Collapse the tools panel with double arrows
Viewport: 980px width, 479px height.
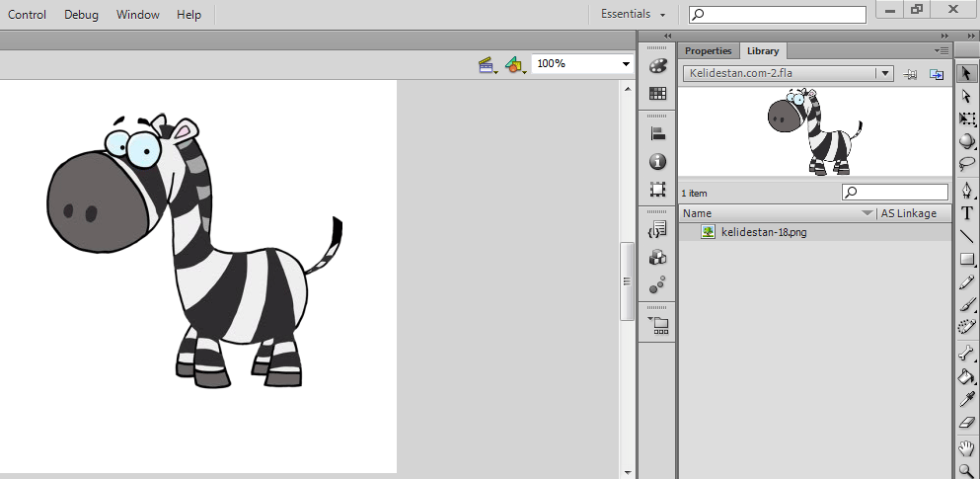pyautogui.click(x=943, y=36)
